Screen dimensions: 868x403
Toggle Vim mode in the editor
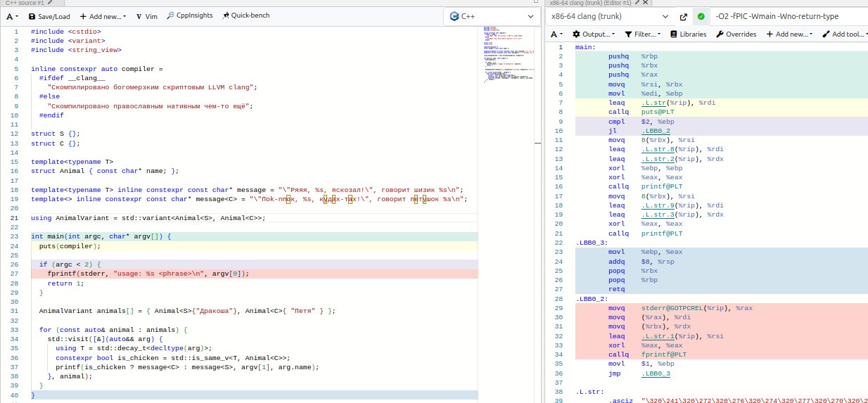(x=146, y=15)
